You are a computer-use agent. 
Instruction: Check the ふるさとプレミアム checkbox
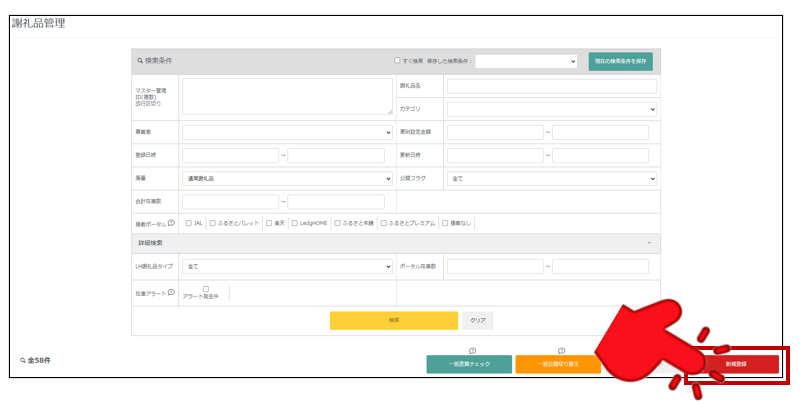tap(383, 223)
